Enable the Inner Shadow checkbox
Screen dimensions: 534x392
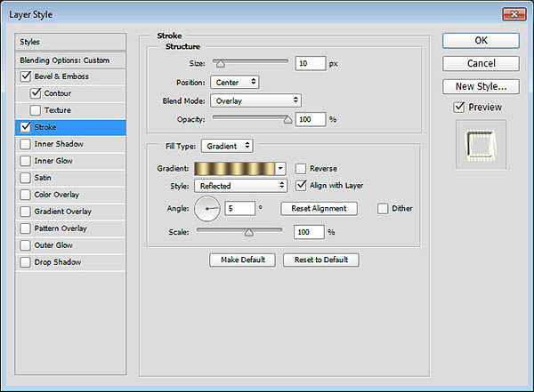point(26,144)
